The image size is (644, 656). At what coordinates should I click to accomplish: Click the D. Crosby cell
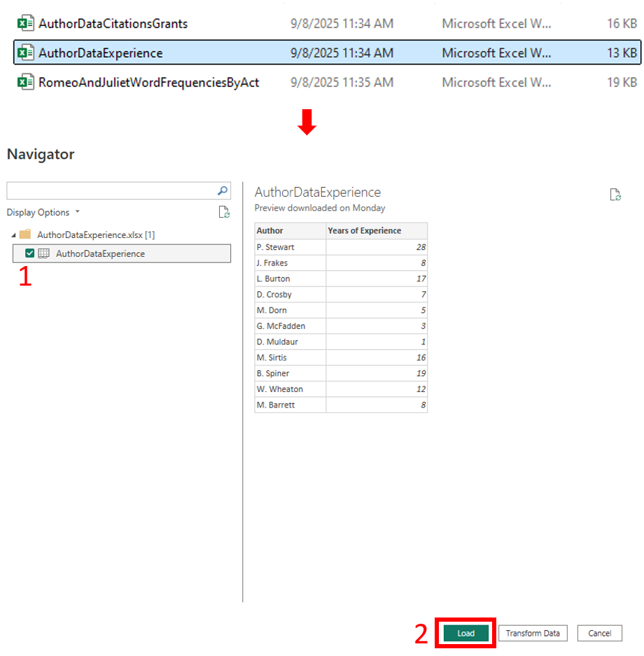click(290, 295)
